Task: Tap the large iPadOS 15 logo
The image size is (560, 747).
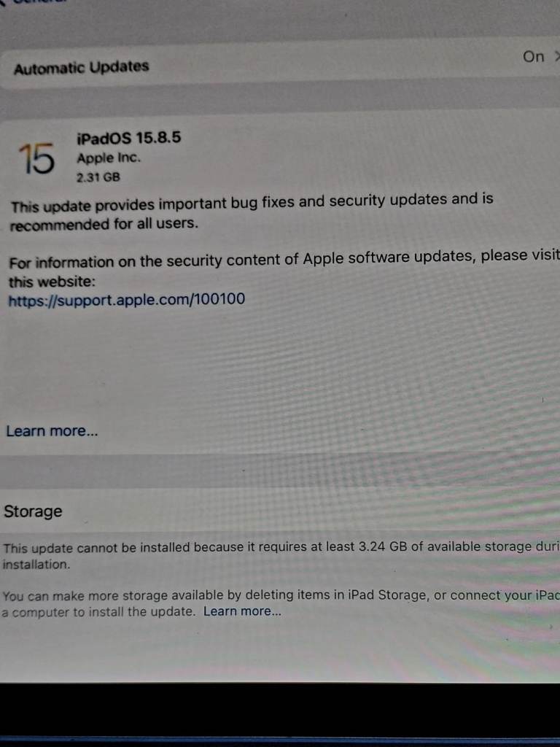Action: 36,158
